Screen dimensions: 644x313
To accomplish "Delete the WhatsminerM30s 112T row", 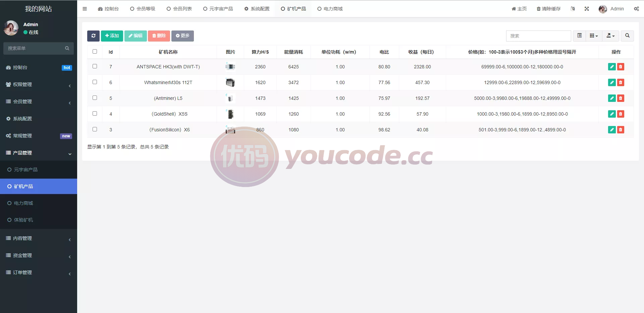I will click(x=621, y=82).
